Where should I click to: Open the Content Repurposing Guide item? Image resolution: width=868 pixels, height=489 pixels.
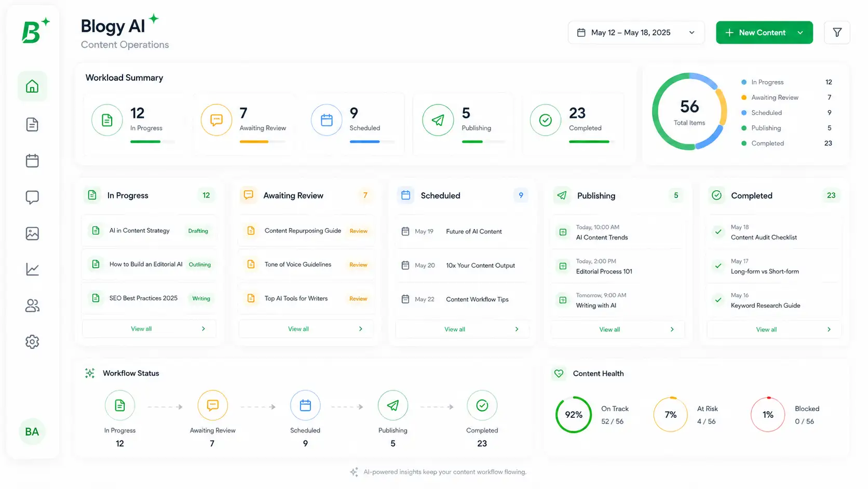[x=306, y=231]
